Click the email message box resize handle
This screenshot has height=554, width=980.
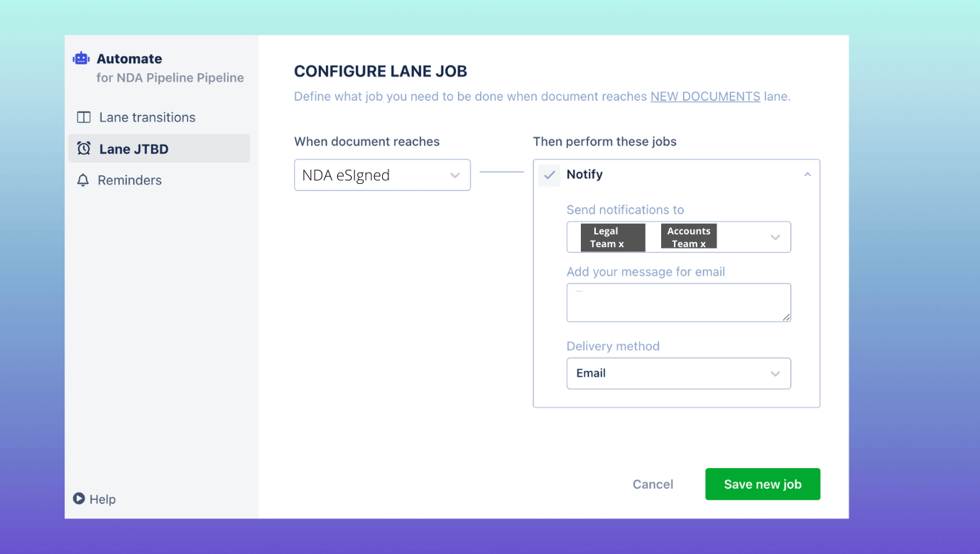pyautogui.click(x=786, y=317)
